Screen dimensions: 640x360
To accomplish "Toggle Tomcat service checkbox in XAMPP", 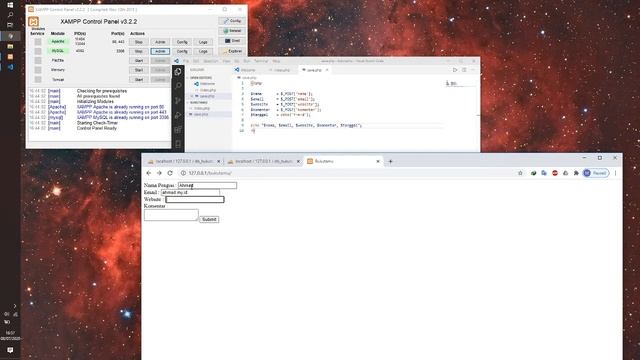I will click(38, 79).
